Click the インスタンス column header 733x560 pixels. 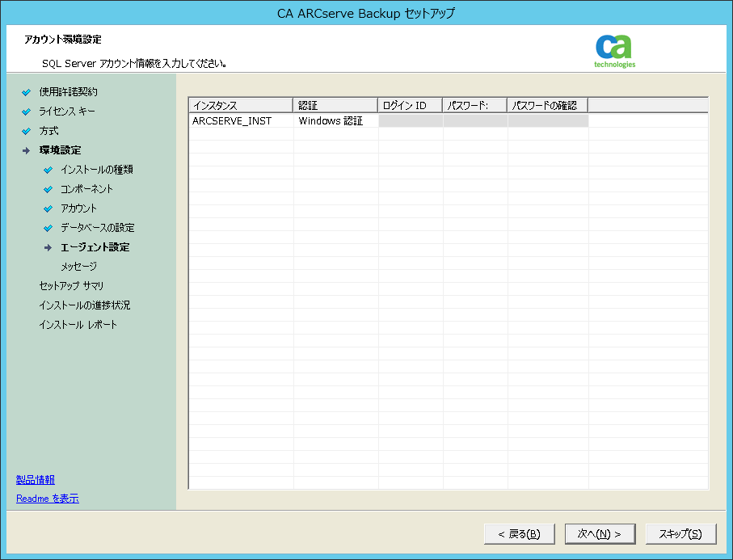241,105
